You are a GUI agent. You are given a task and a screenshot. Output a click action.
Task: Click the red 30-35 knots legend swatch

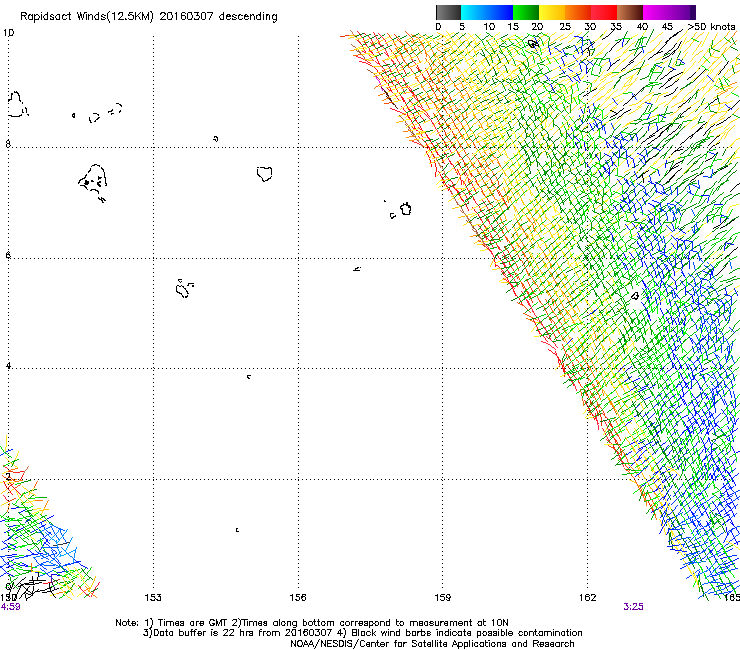coord(604,12)
